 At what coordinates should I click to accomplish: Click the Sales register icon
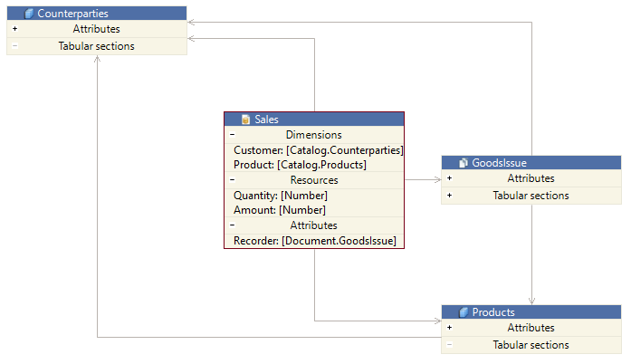click(245, 120)
